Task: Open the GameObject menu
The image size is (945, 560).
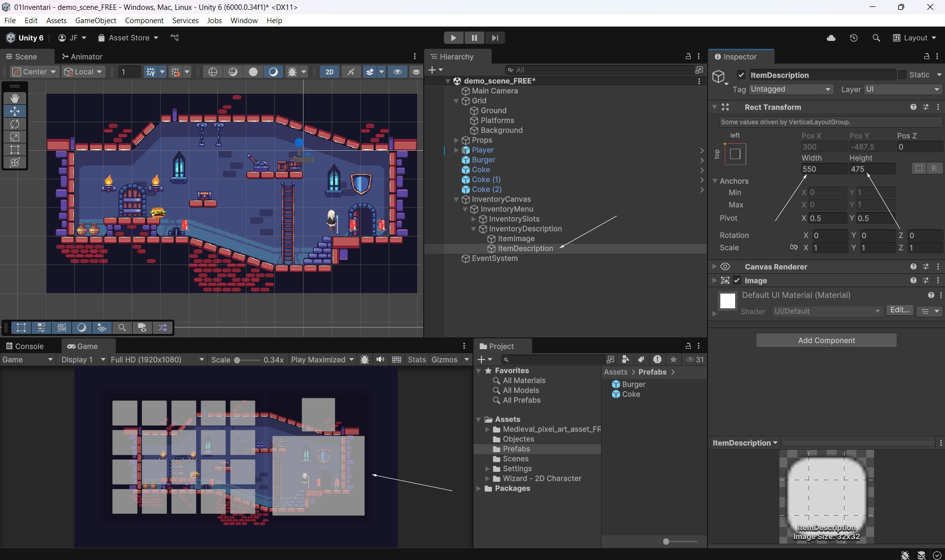Action: click(x=96, y=21)
